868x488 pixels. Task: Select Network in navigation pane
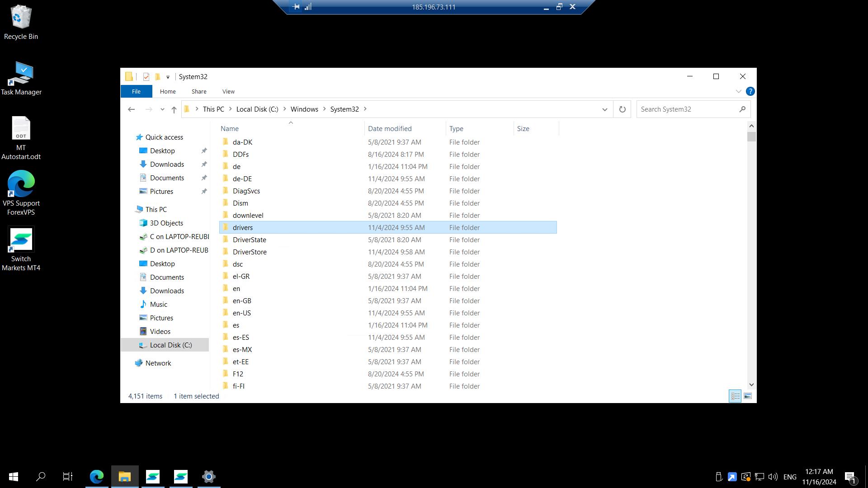158,363
